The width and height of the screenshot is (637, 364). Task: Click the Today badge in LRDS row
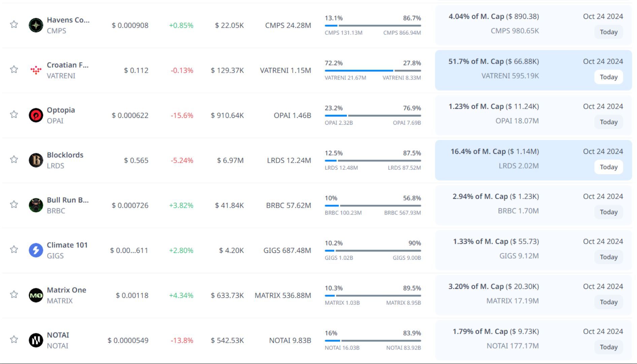coord(608,167)
